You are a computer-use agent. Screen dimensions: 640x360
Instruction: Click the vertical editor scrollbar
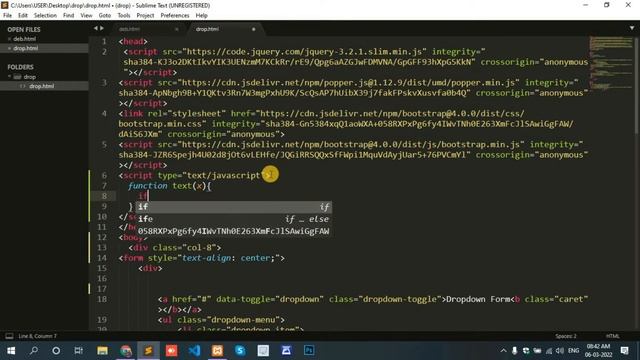(637, 86)
